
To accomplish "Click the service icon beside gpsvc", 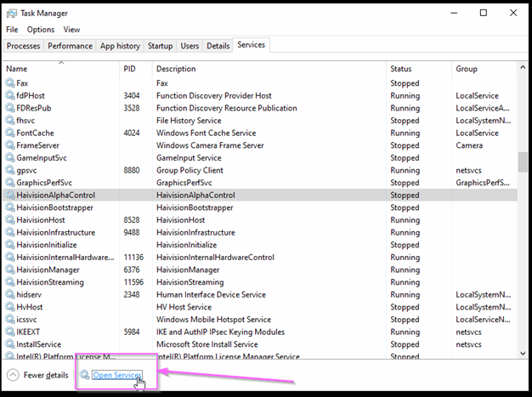I will [10, 170].
